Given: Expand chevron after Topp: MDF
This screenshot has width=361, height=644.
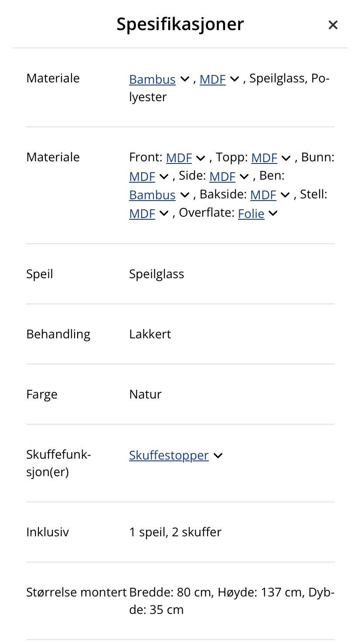Looking at the screenshot, I should coord(286,158).
